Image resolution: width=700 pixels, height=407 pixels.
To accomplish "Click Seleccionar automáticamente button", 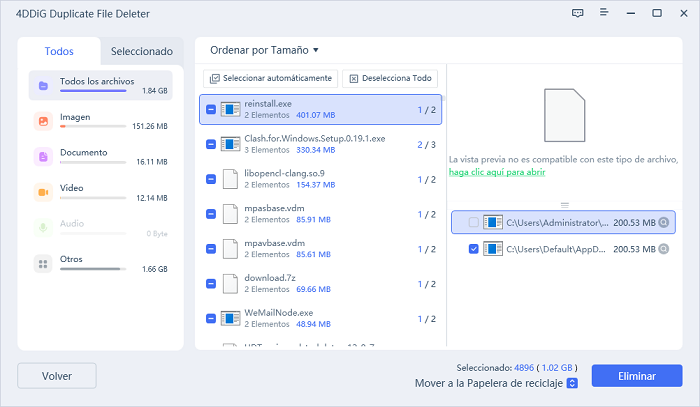I will click(271, 78).
